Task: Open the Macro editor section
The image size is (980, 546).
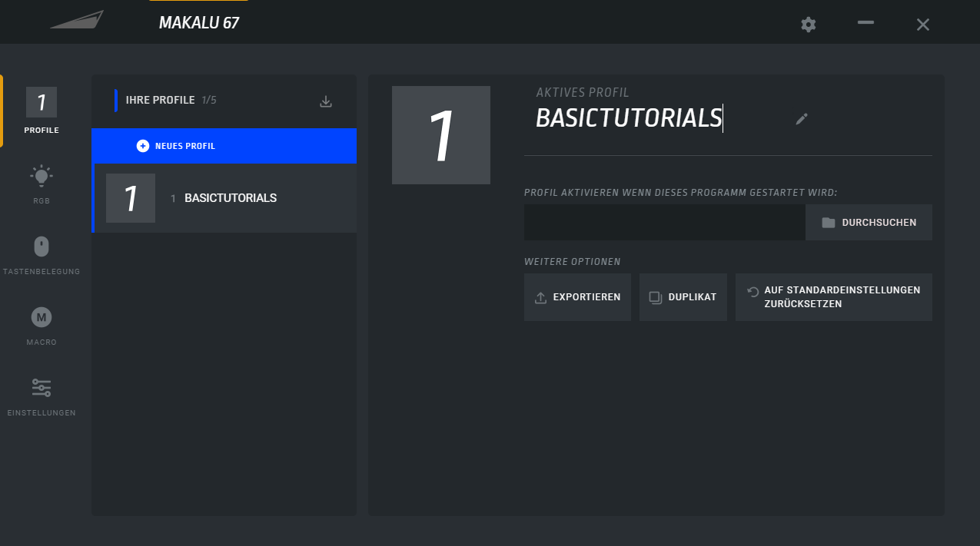Action: tap(42, 324)
